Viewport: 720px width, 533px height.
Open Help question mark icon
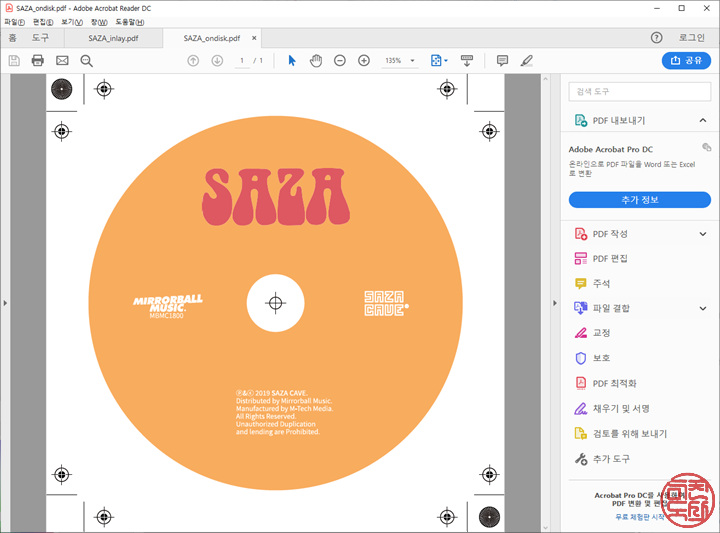[x=657, y=38]
